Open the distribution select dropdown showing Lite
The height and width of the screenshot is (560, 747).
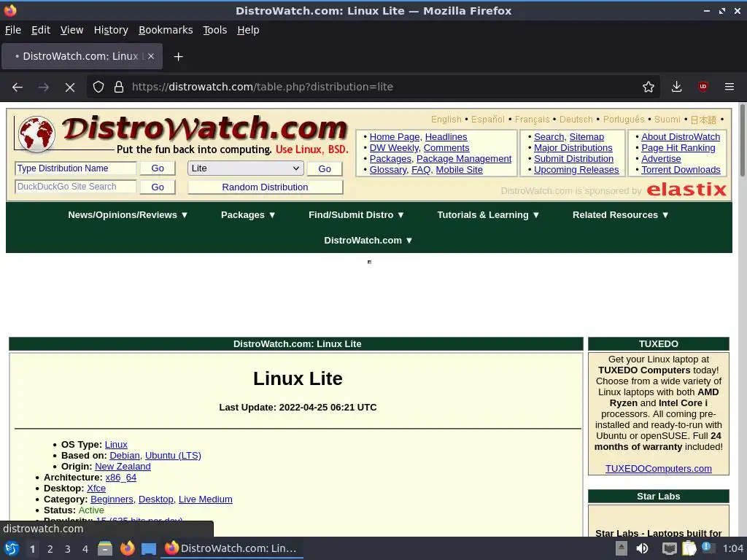(245, 168)
